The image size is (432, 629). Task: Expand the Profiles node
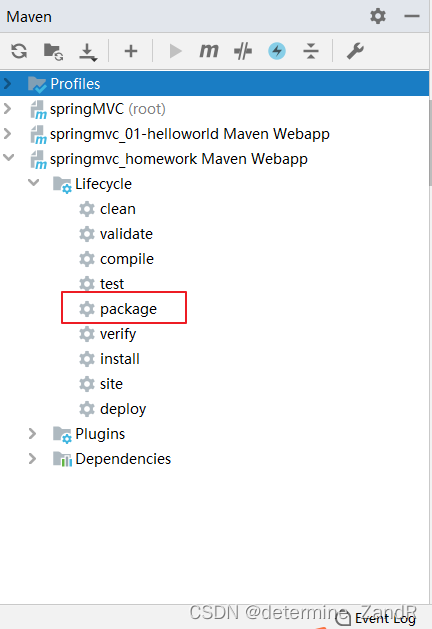[x=8, y=83]
